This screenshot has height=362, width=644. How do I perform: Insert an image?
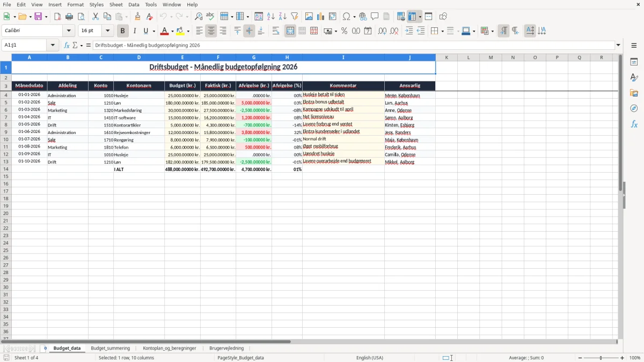[309, 17]
